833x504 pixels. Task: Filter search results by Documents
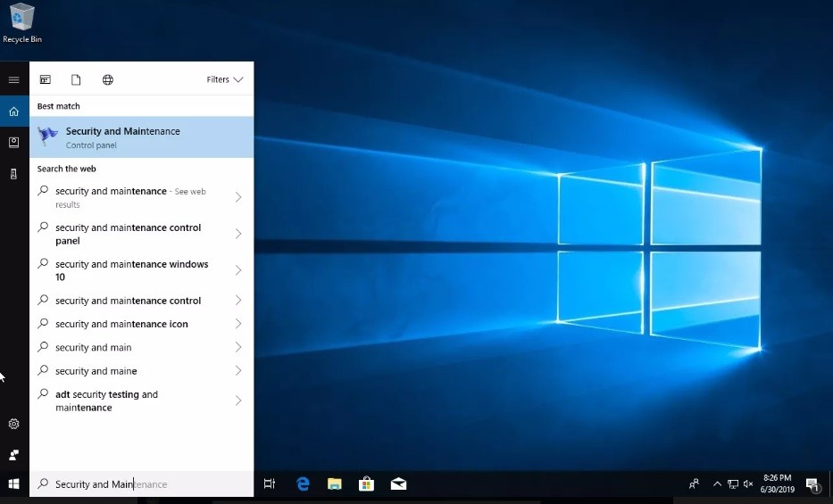pos(77,79)
